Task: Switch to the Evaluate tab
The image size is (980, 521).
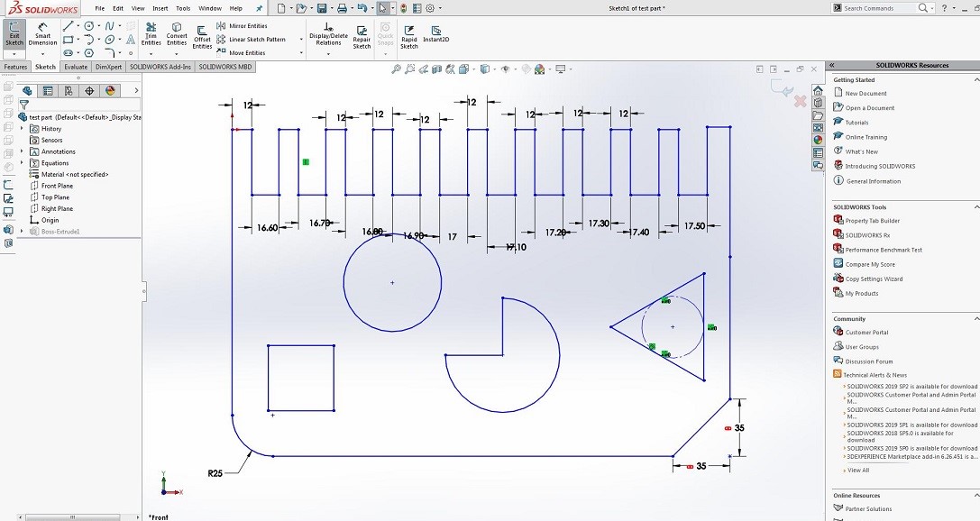Action: point(76,67)
